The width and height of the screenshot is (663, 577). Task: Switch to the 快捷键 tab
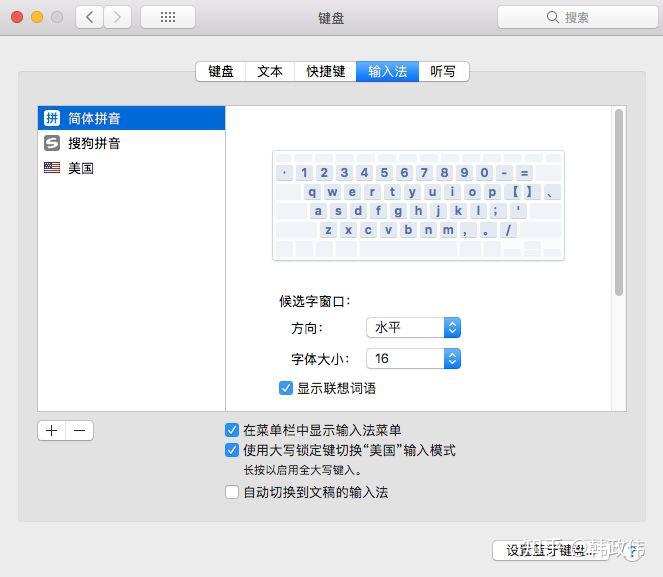point(326,71)
